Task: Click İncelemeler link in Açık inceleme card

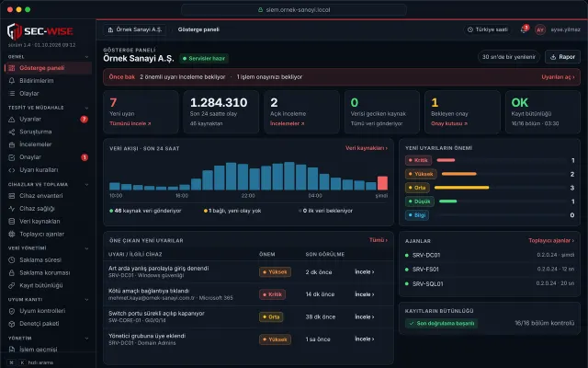Action: coord(288,123)
